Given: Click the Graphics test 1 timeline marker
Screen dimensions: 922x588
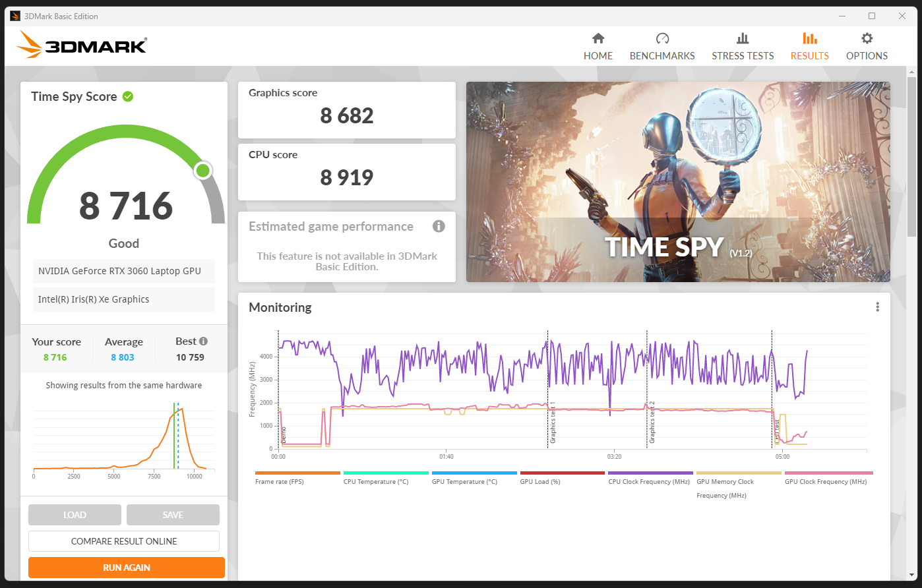Looking at the screenshot, I should point(553,422).
